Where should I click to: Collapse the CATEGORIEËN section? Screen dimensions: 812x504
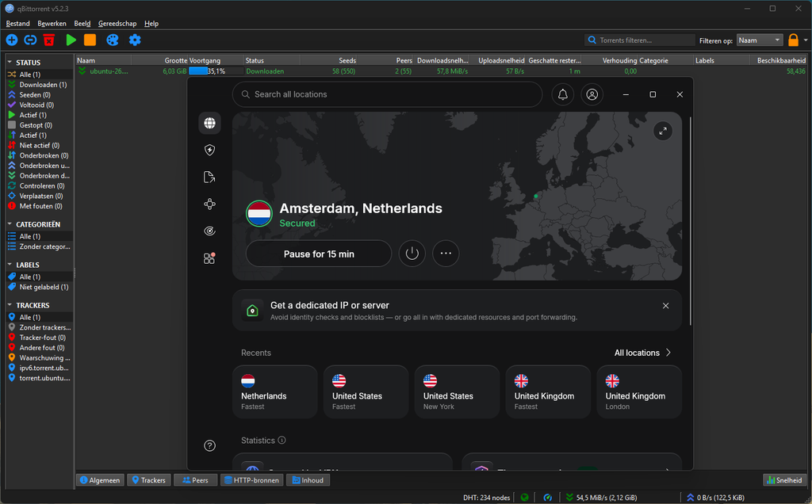(10, 224)
